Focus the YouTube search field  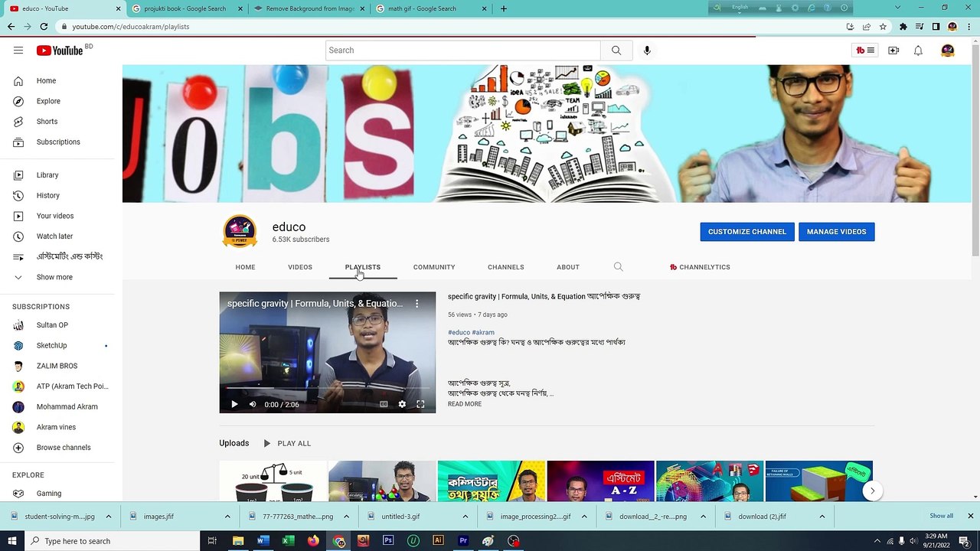(x=463, y=51)
